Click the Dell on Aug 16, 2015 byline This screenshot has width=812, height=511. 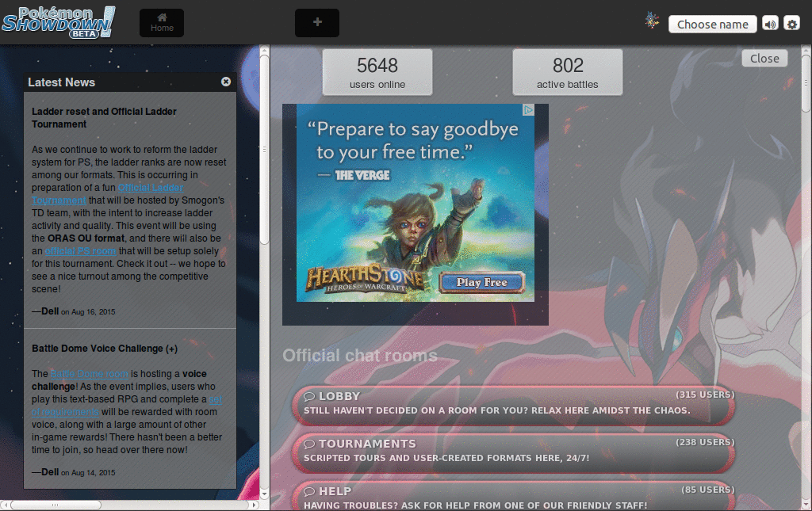[x=74, y=311]
